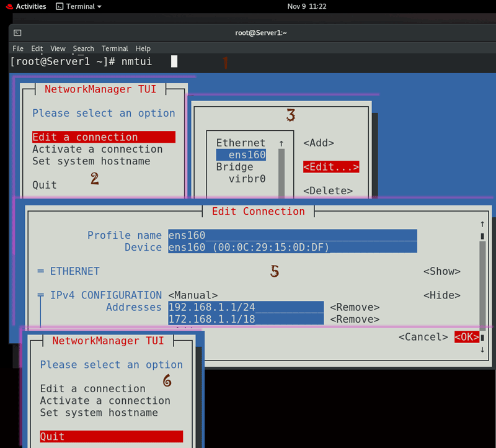Click the nmtui command prompt line
Screen dimensions: 496x448
pyautogui.click(x=94, y=61)
